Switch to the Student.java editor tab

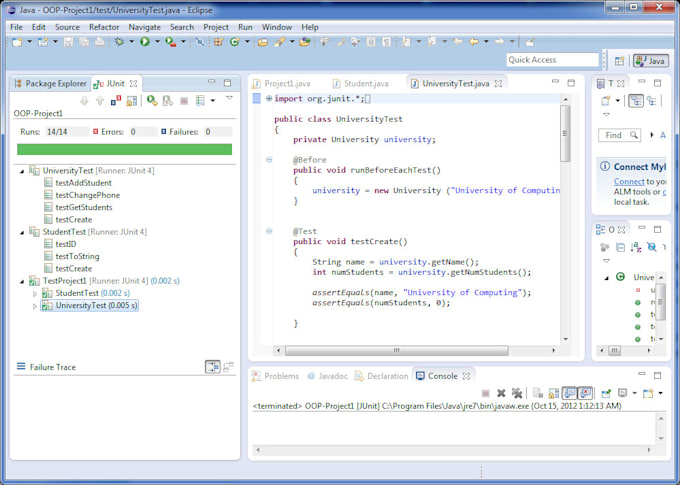pyautogui.click(x=365, y=83)
